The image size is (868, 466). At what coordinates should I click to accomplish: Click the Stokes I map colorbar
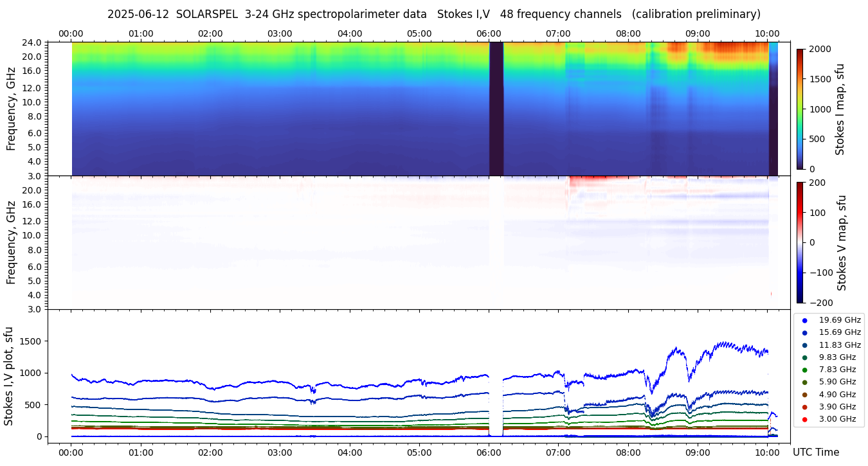pos(800,109)
